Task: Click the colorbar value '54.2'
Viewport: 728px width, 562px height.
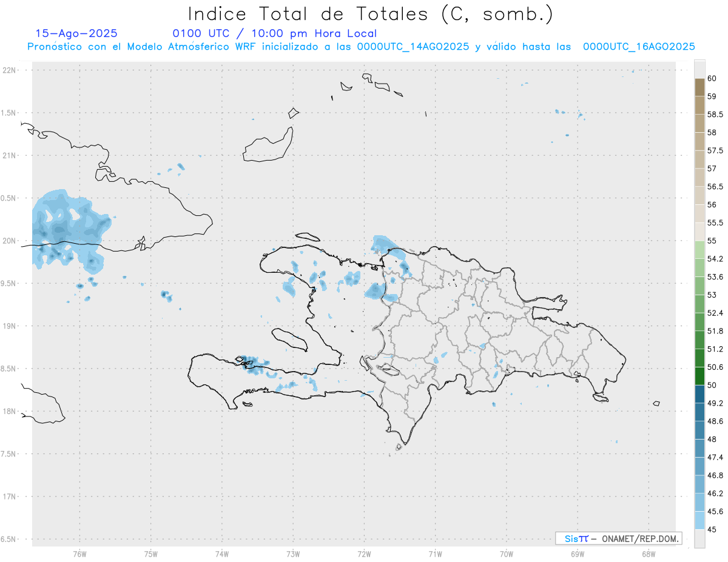Action: pos(715,259)
